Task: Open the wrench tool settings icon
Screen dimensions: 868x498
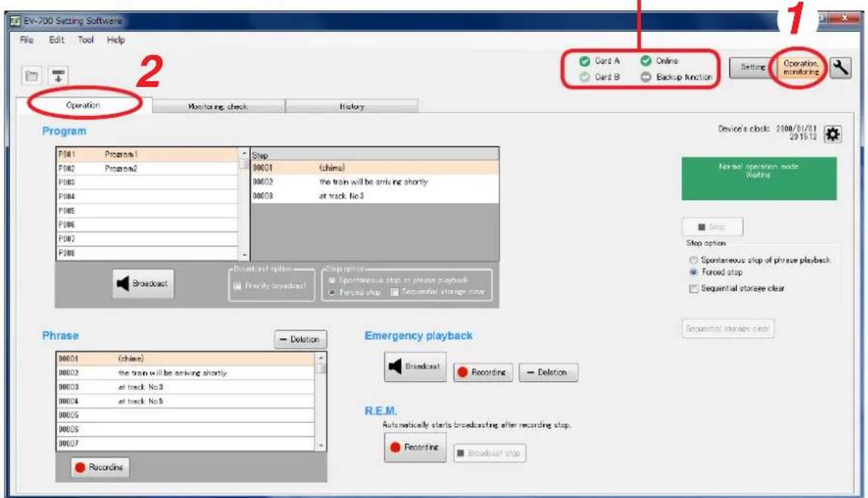Action: pyautogui.click(x=840, y=67)
